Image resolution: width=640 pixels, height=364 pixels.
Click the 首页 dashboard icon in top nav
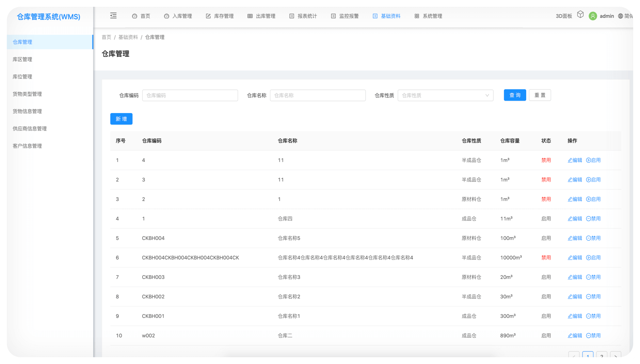pos(134,16)
